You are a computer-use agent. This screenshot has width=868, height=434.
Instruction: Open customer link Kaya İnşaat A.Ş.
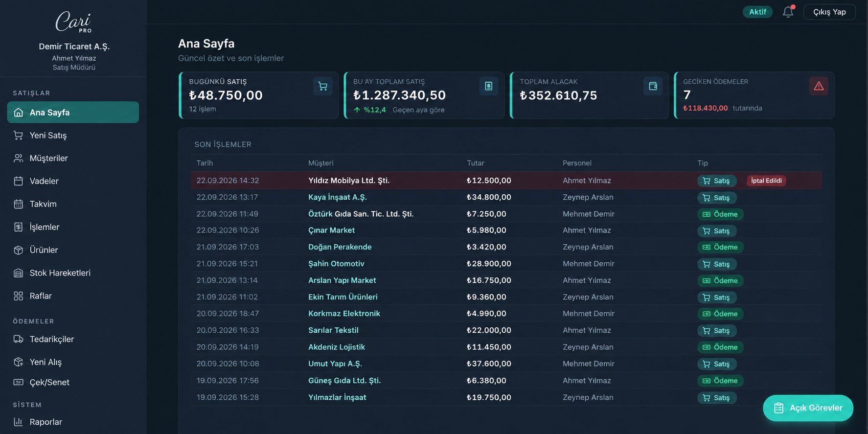(x=337, y=197)
